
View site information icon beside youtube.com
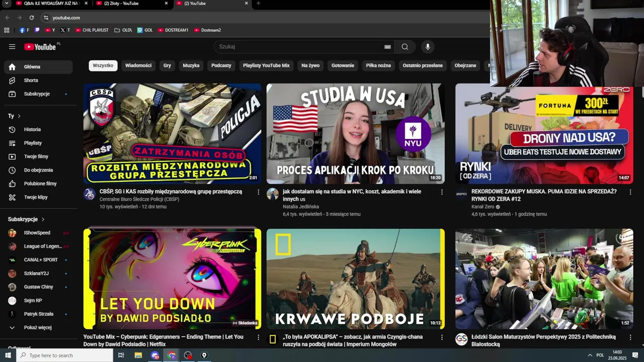pos(46,18)
